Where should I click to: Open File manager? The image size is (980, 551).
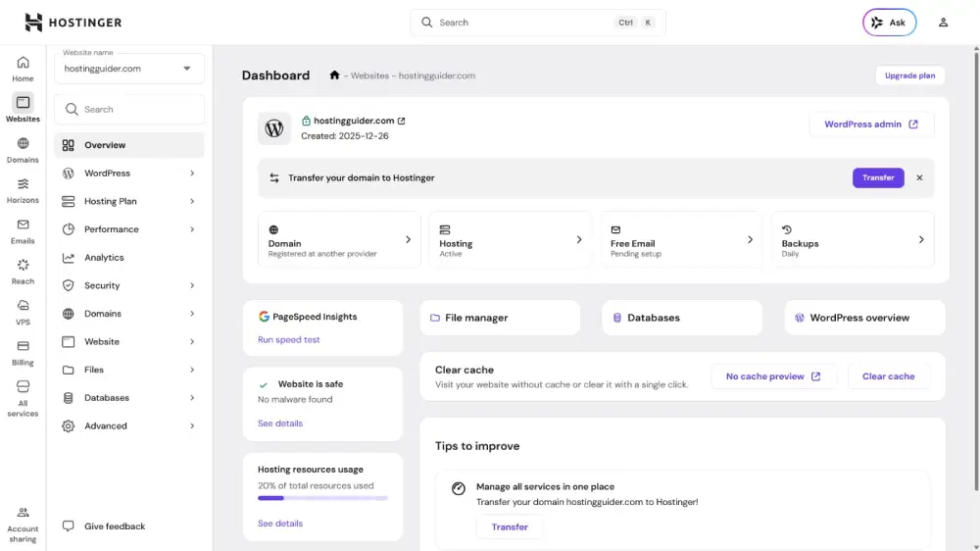pyautogui.click(x=500, y=318)
